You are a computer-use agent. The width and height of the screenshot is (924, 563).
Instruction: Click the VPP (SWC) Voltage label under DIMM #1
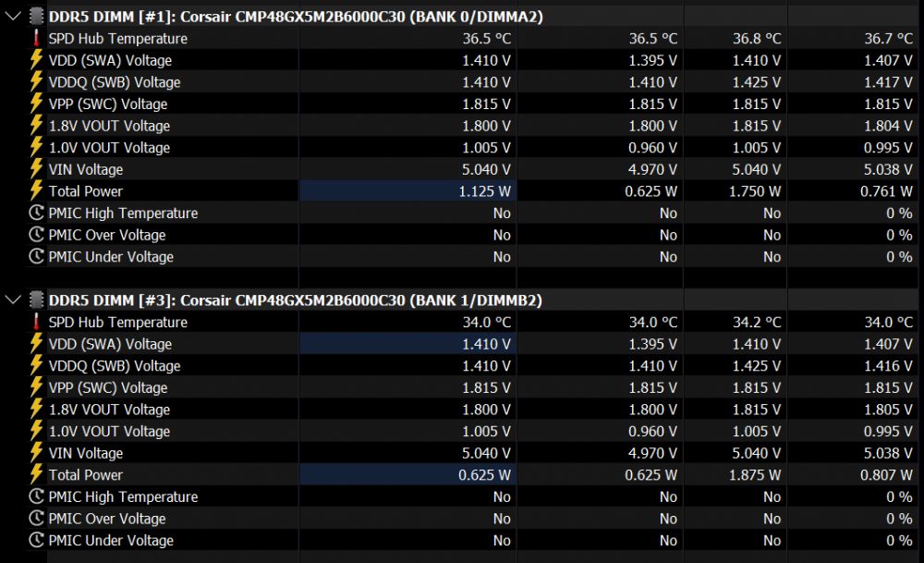[x=108, y=104]
